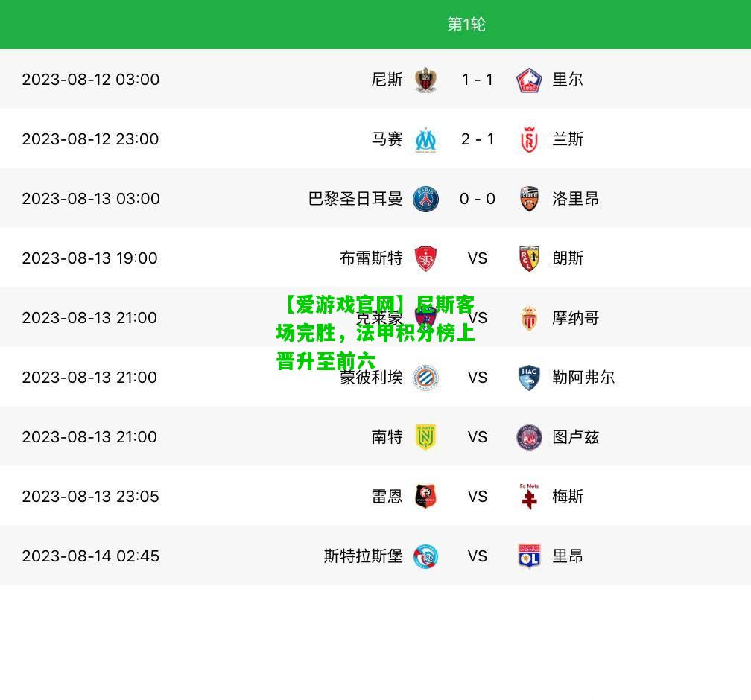Viewport: 751px width, 700px height.
Task: View the 2 - 1 Marseille match result
Action: point(477,139)
